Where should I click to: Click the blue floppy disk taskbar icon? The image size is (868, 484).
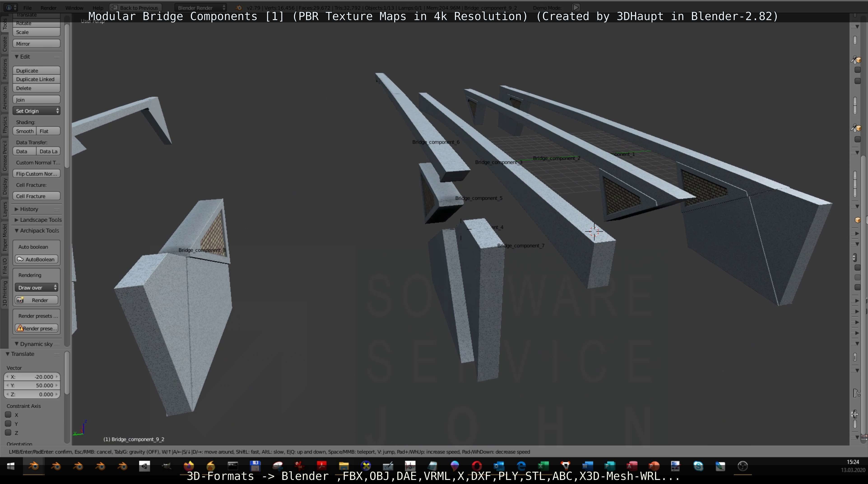point(255,466)
